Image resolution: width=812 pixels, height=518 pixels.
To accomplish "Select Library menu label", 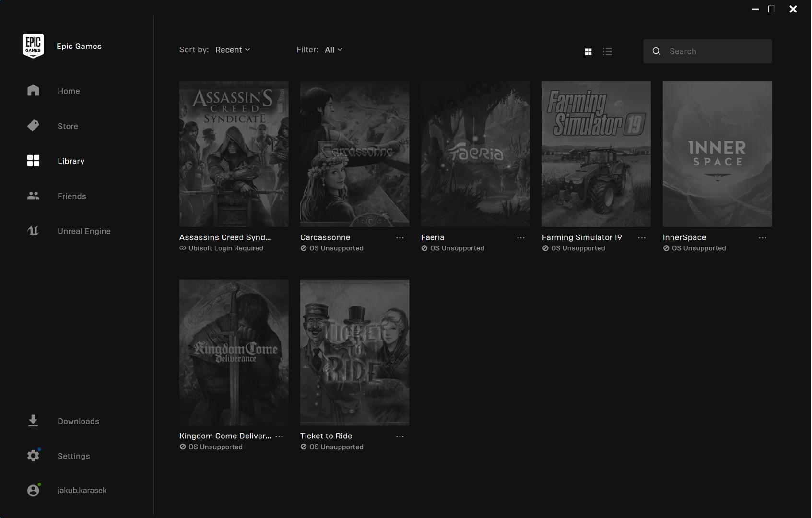I will [71, 161].
